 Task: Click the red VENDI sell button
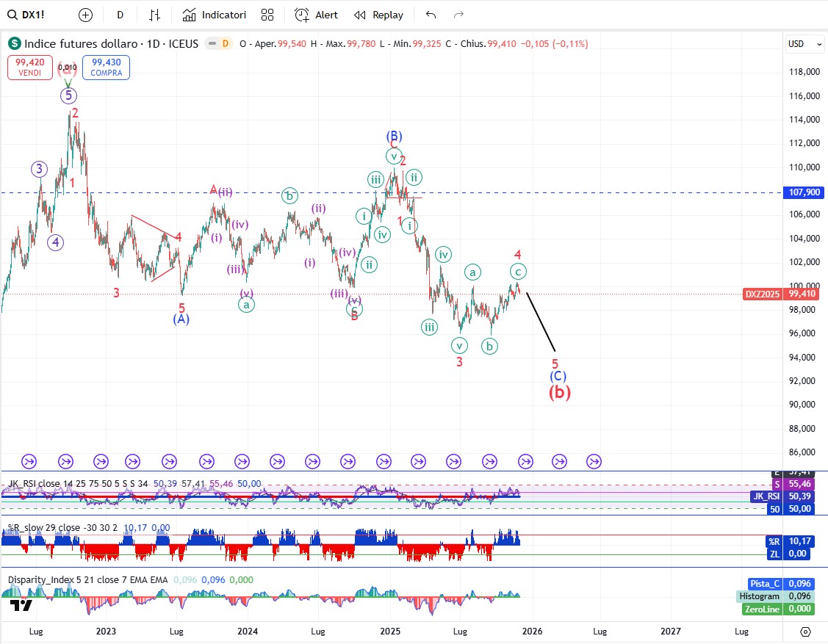29,68
